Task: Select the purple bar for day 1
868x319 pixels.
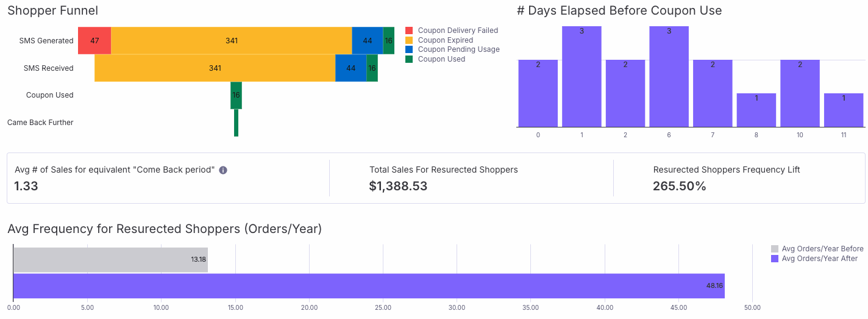Action: (x=582, y=76)
